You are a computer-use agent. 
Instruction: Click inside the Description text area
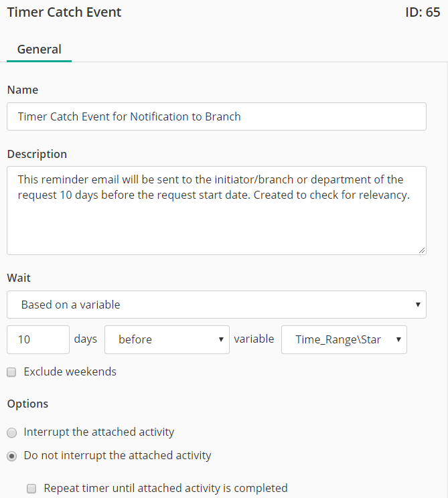216,210
